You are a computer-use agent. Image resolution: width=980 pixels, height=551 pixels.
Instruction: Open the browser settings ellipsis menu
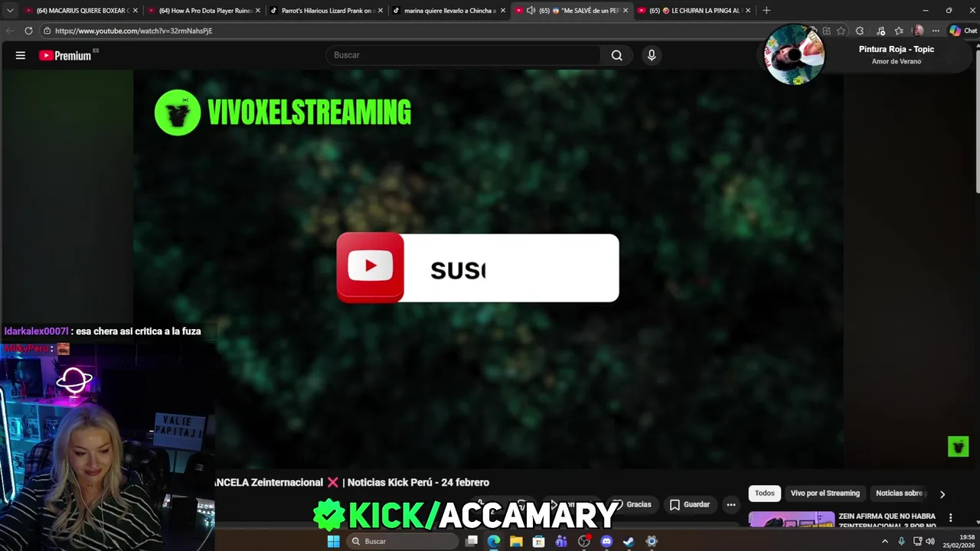936,31
